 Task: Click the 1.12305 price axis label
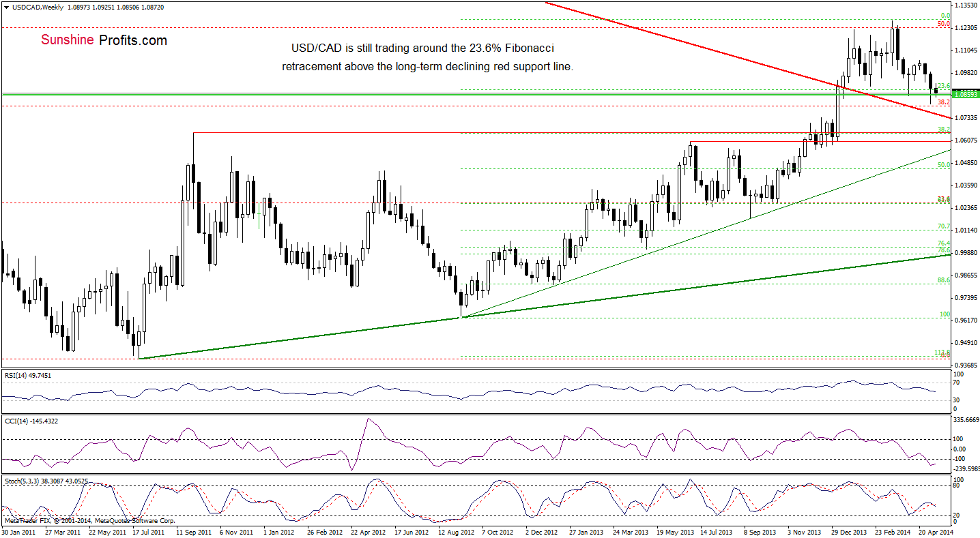pyautogui.click(x=966, y=28)
